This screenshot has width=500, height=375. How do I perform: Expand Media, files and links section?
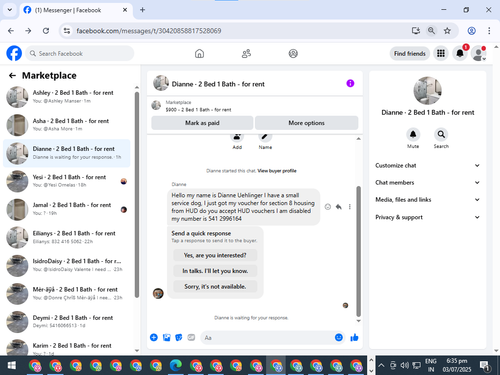click(427, 200)
